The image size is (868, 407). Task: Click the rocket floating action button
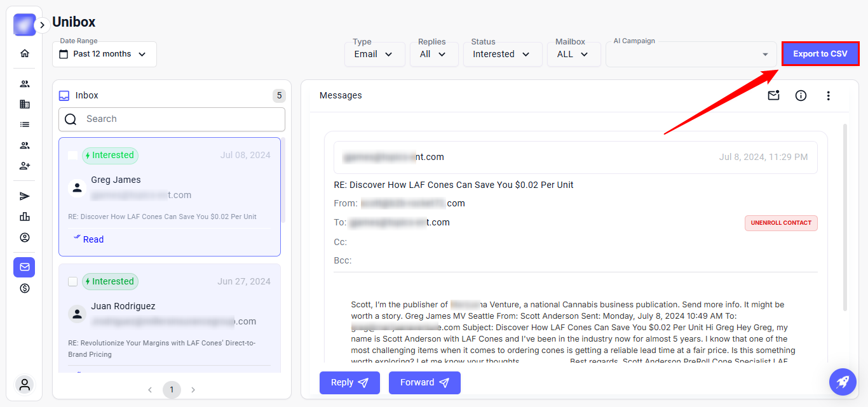click(x=843, y=382)
